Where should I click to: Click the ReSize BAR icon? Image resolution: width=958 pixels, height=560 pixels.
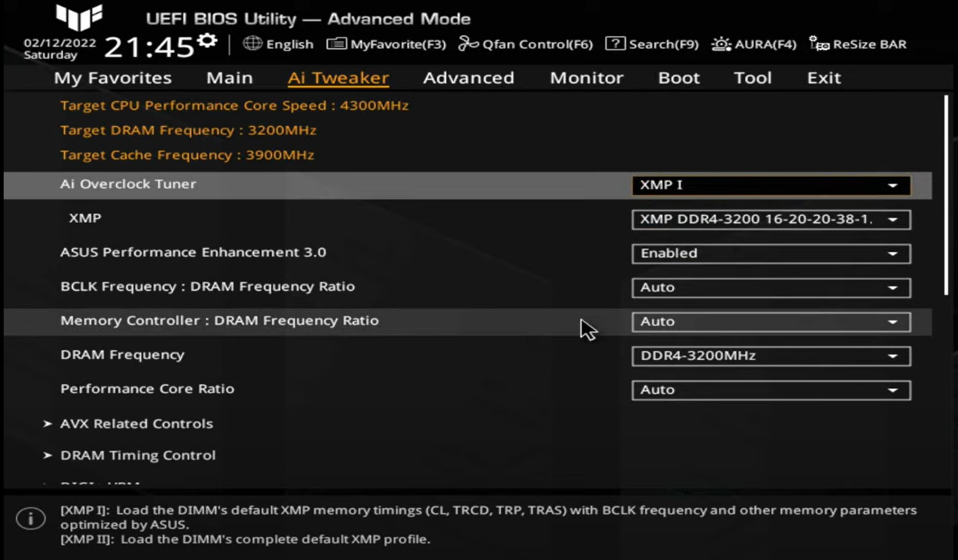click(x=819, y=44)
